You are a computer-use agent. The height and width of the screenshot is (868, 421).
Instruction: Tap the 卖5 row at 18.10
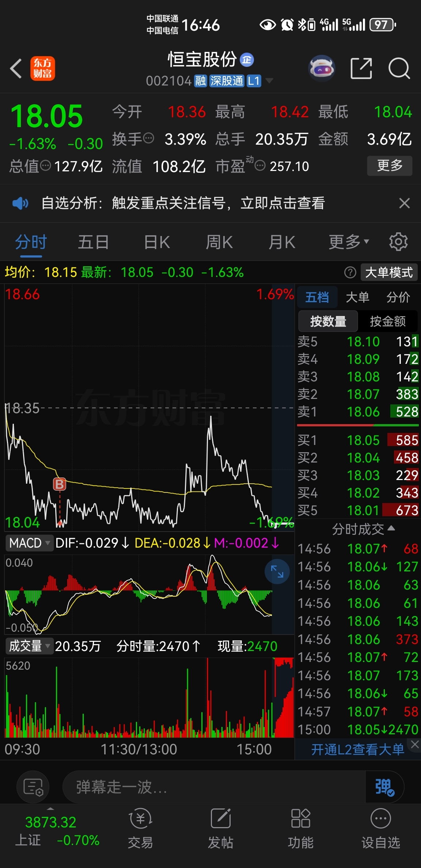pos(358,342)
